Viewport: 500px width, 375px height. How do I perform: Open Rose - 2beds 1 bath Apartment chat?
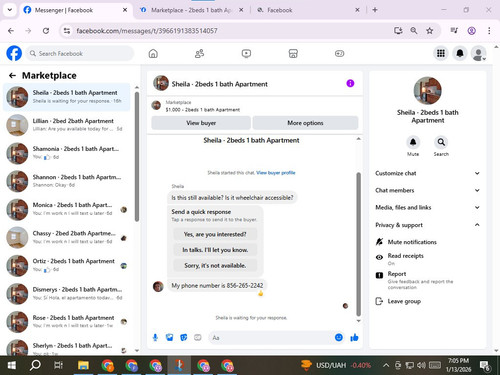(x=67, y=322)
